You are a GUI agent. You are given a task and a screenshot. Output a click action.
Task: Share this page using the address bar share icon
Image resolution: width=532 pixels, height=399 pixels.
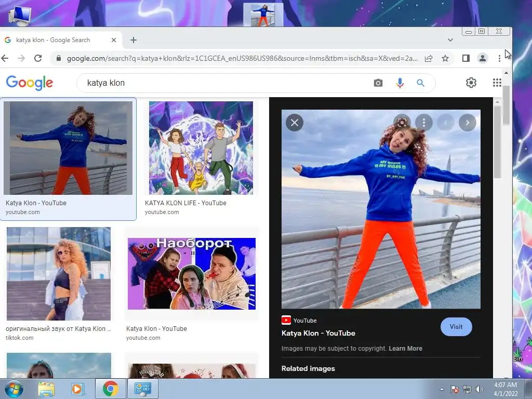(429, 58)
